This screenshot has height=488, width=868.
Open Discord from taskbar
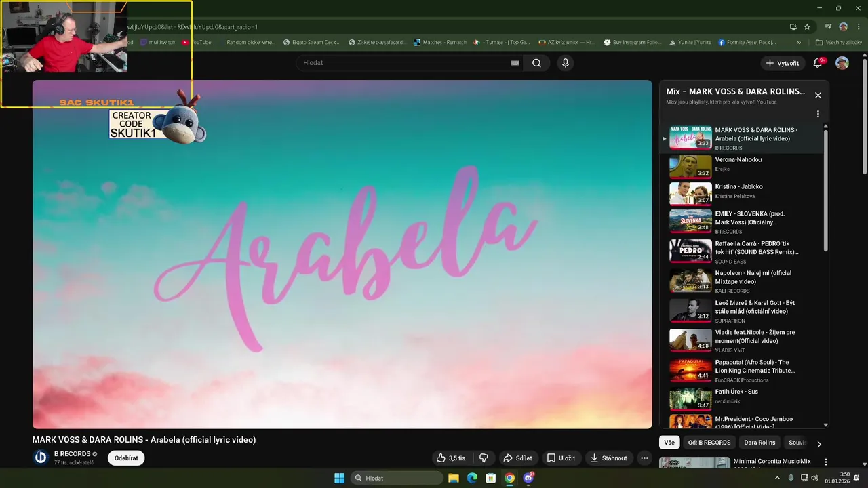tap(528, 478)
